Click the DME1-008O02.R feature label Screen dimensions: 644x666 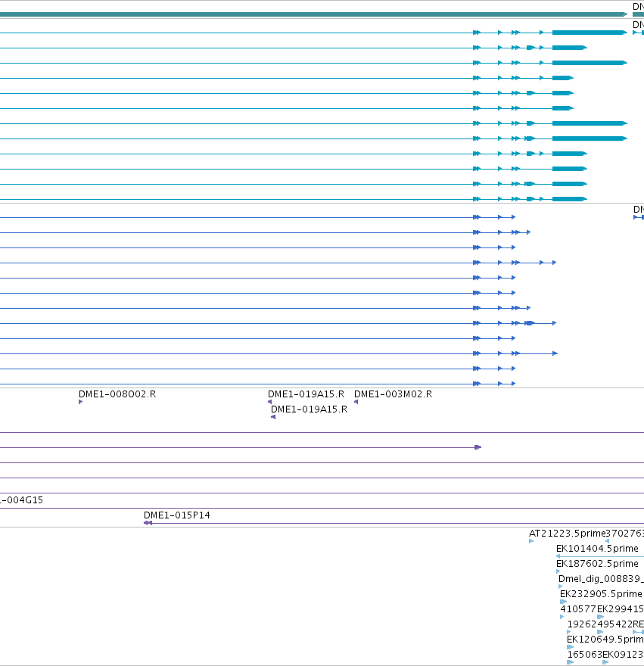pos(117,394)
